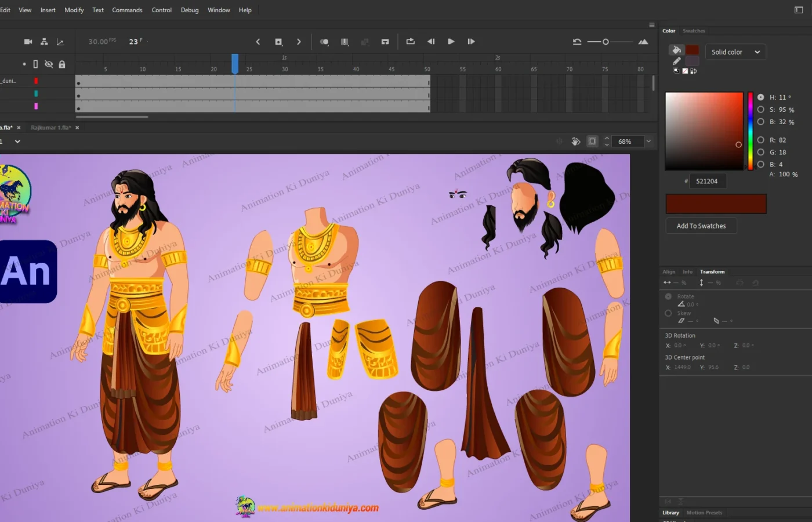The width and height of the screenshot is (812, 522).
Task: Select the R red radio button
Action: [x=760, y=140]
